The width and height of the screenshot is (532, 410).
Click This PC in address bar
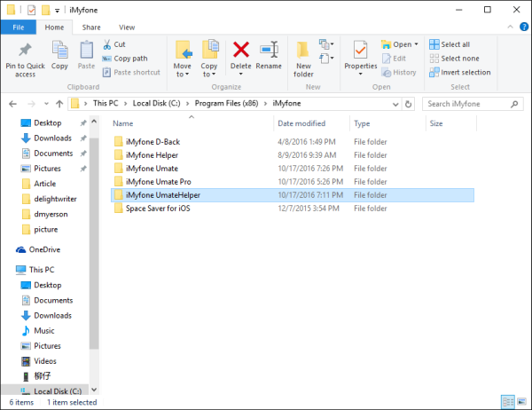[x=106, y=103]
